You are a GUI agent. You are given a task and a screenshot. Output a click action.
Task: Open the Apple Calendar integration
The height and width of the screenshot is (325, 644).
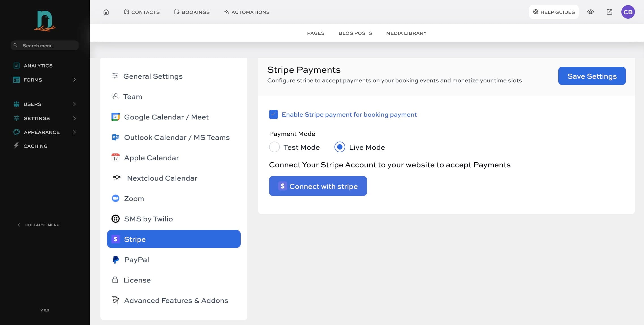(x=151, y=158)
